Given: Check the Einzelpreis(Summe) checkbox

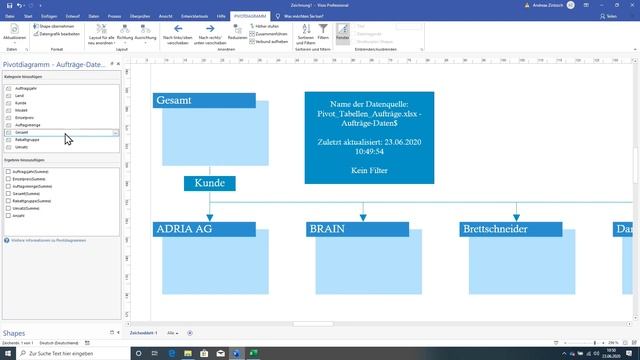Looking at the screenshot, I should pyautogui.click(x=8, y=179).
